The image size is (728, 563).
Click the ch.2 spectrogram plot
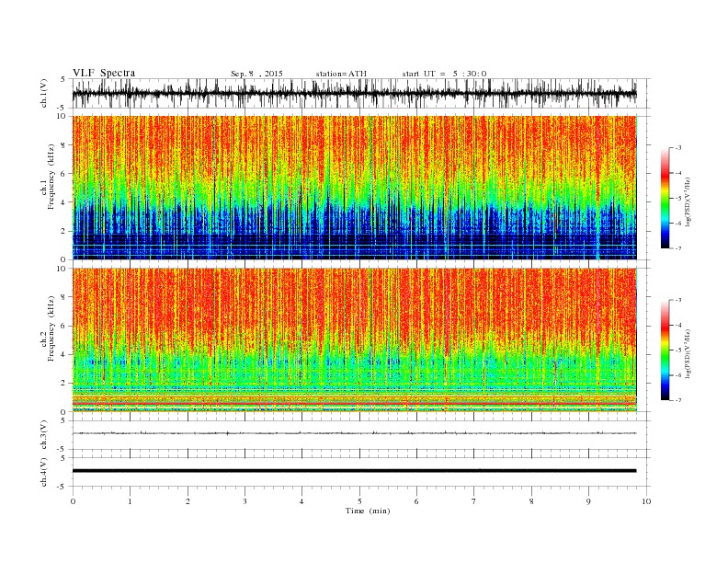[x=355, y=340]
